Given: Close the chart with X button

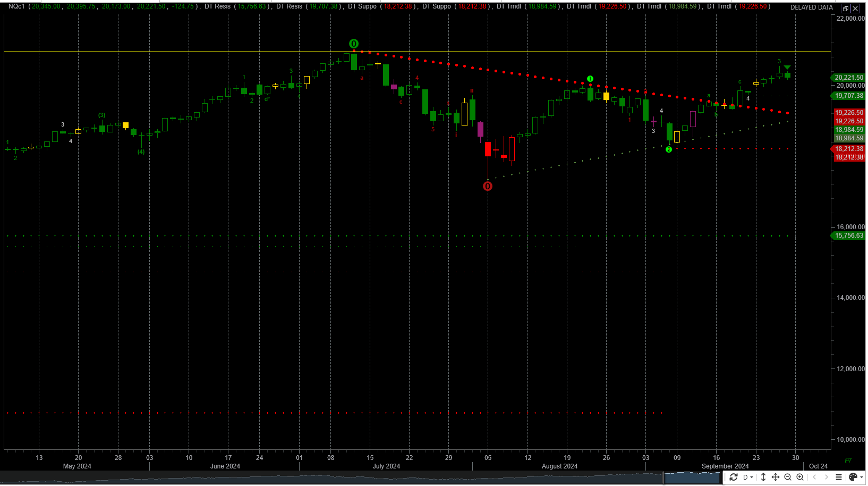Looking at the screenshot, I should point(855,9).
